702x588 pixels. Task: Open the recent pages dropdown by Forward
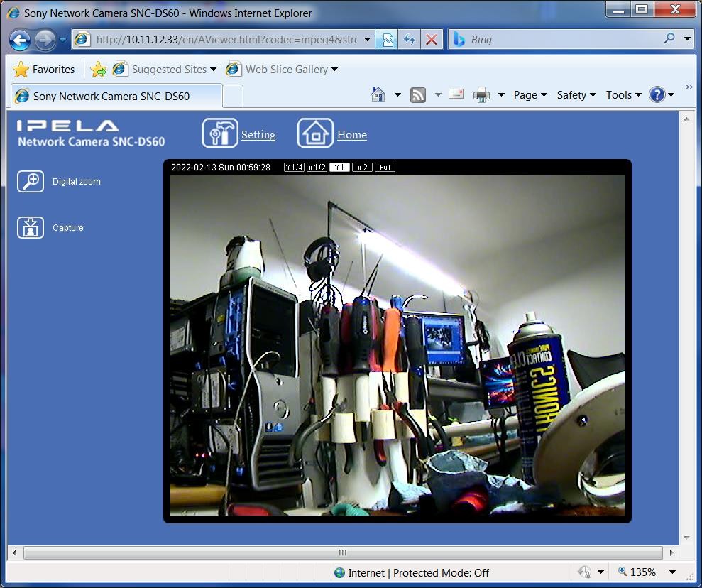pos(62,40)
